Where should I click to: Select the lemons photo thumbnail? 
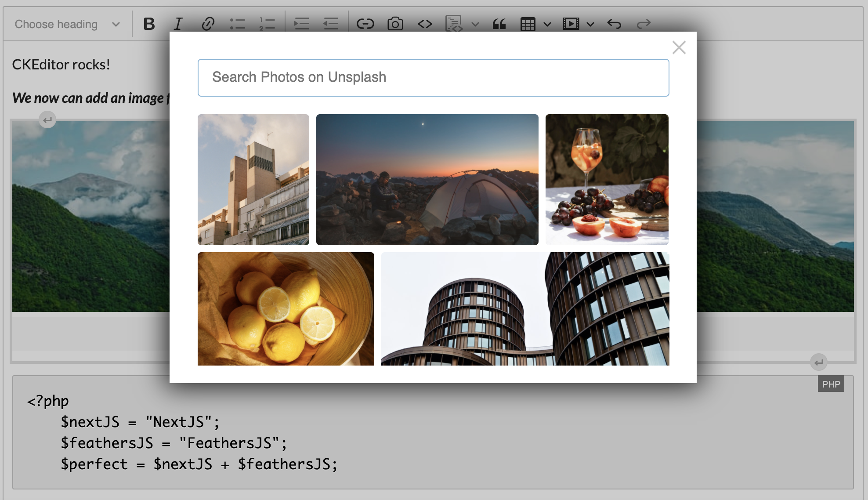(286, 308)
